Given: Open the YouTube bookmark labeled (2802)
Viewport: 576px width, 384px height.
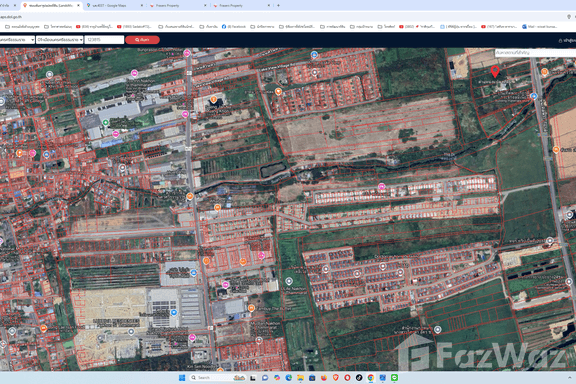Looking at the screenshot, I should 417,26.
